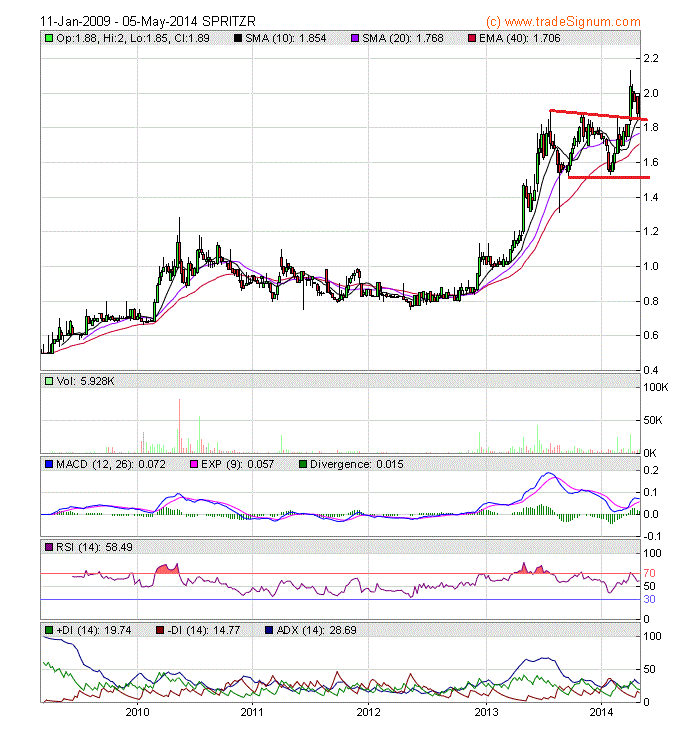Click the green +DI (14) legend swatch

(x=49, y=630)
